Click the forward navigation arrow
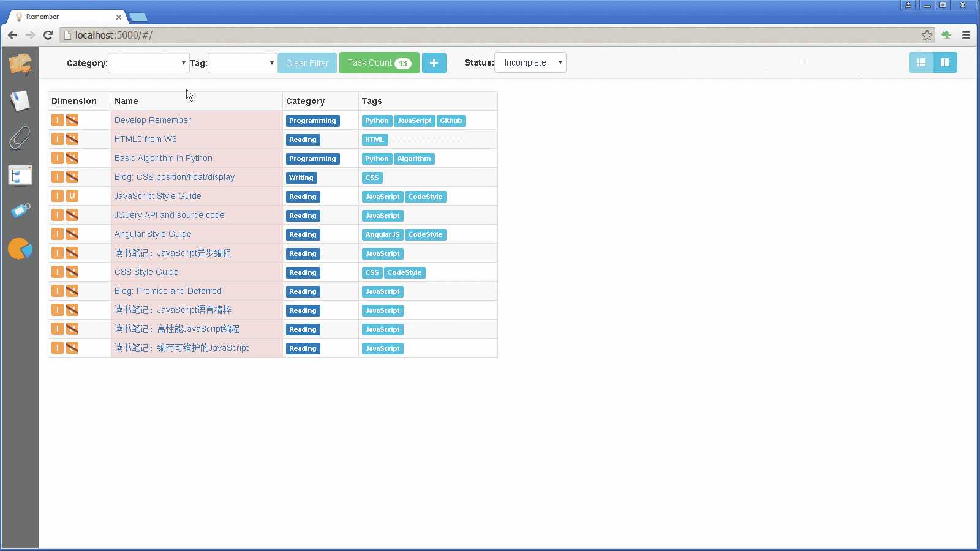Screen dimensions: 980x551 click(30, 35)
